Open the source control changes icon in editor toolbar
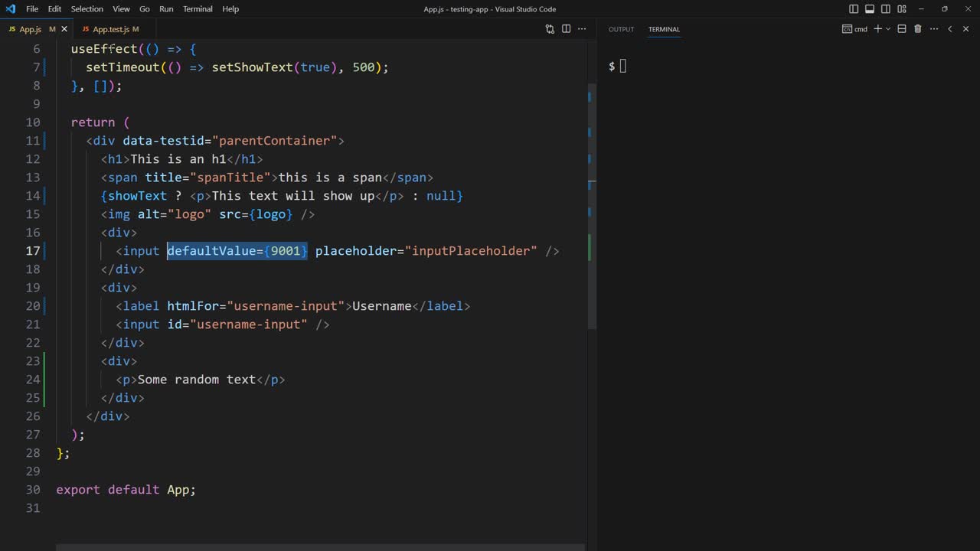This screenshot has height=551, width=980. [x=550, y=29]
